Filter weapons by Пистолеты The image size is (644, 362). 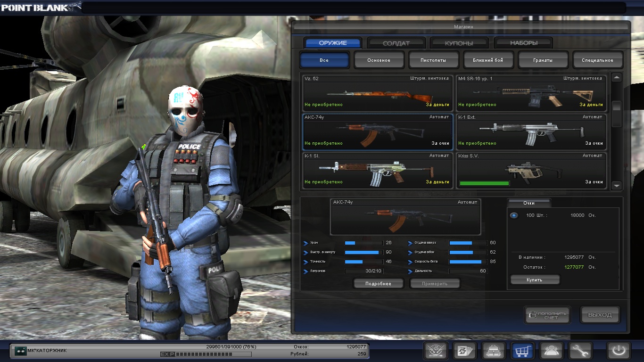click(434, 60)
